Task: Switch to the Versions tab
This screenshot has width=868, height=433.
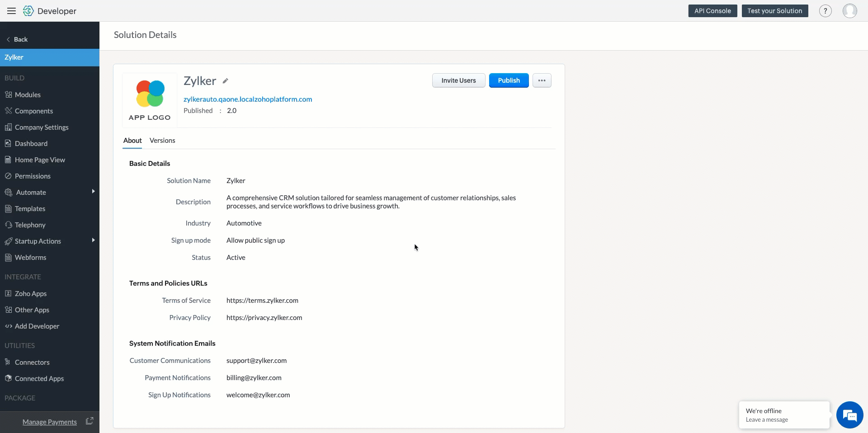Action: (x=162, y=141)
